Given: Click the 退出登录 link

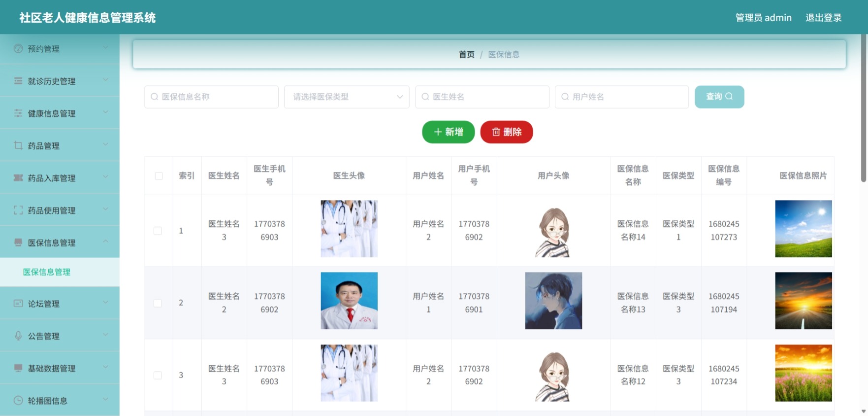Looking at the screenshot, I should coord(823,18).
